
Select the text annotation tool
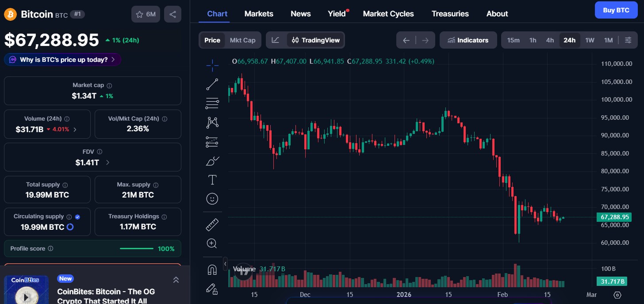(212, 179)
